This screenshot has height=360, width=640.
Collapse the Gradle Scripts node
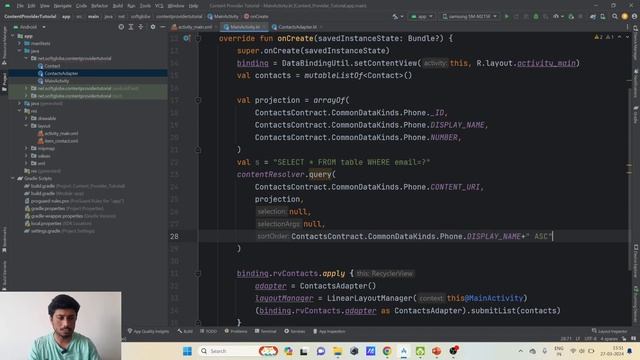pos(13,178)
